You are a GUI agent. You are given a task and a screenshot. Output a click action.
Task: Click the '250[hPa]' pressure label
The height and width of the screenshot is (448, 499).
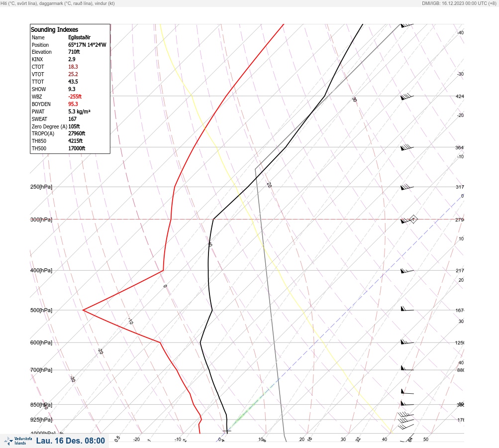[41, 187]
